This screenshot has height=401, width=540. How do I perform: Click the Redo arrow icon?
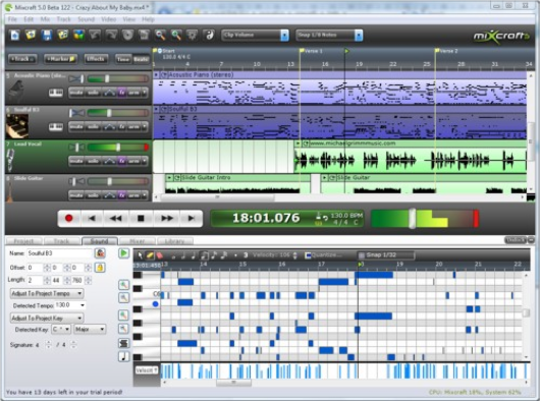click(111, 35)
